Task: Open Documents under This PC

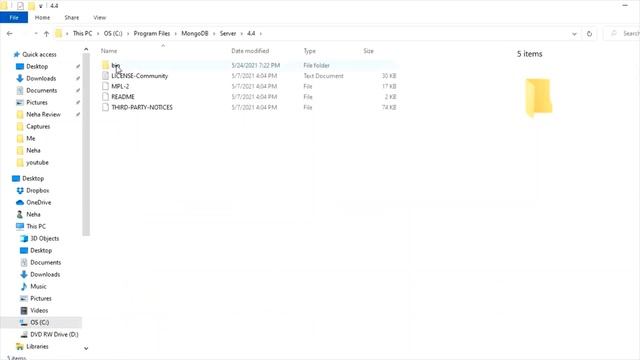Action: coord(45,262)
